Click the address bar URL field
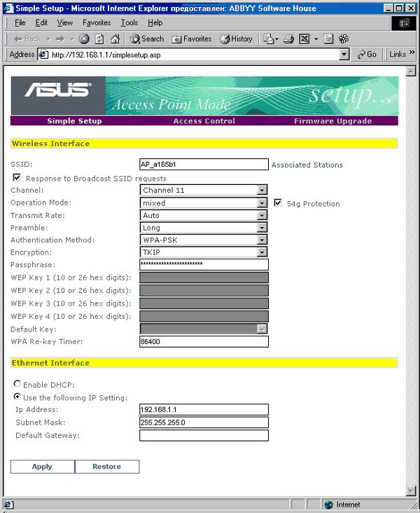This screenshot has width=420, height=513. click(x=195, y=55)
